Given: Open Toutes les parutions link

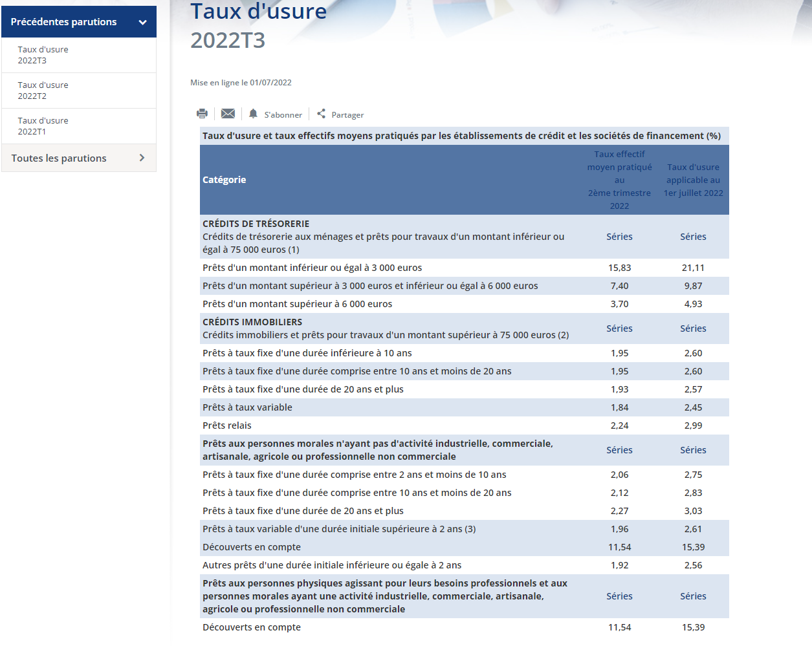Looking at the screenshot, I should click(59, 158).
